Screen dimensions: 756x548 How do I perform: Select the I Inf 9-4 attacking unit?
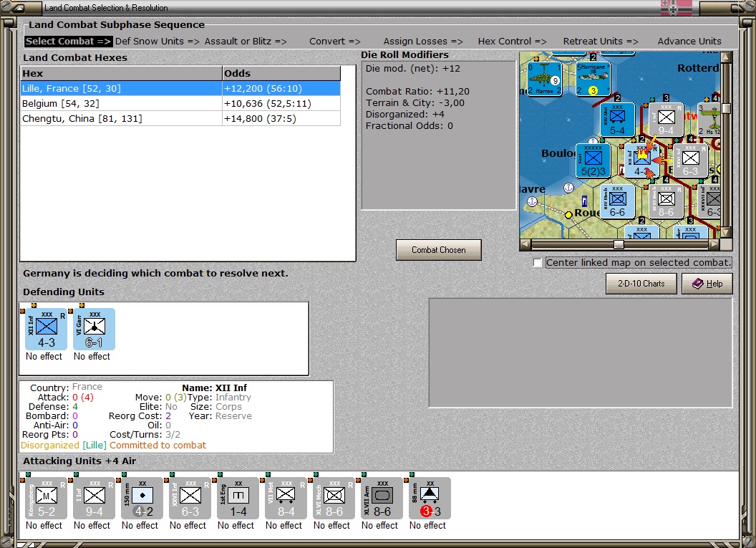[x=94, y=499]
